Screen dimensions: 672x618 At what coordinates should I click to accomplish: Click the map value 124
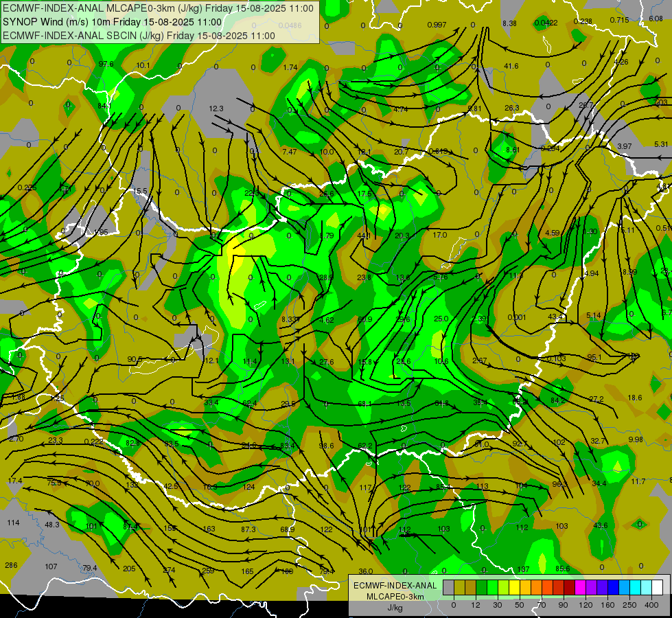[248, 487]
